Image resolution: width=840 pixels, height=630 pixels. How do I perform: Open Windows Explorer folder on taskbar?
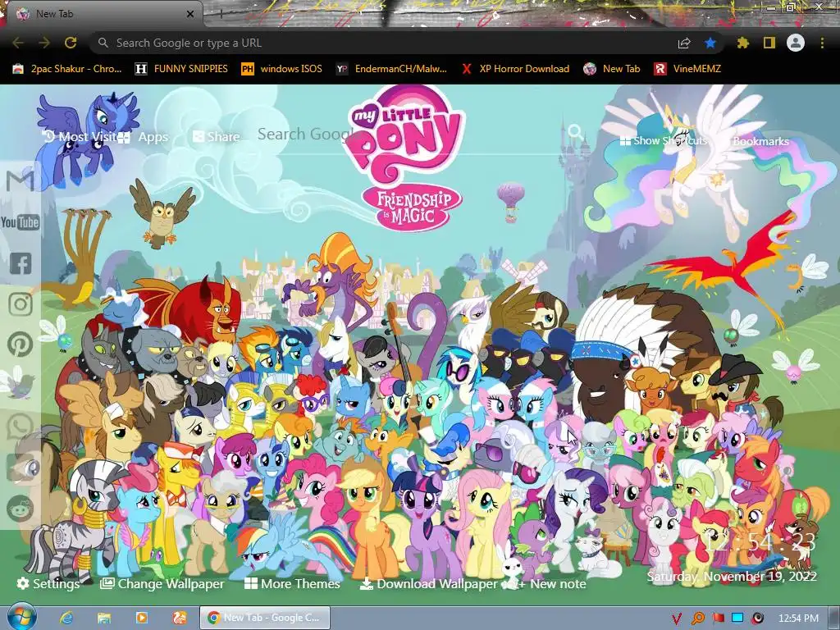click(104, 618)
